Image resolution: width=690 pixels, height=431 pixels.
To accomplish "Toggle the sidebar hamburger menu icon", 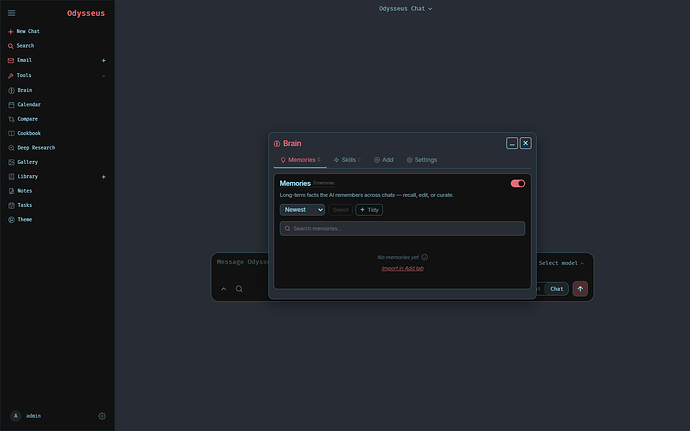I will 11,13.
